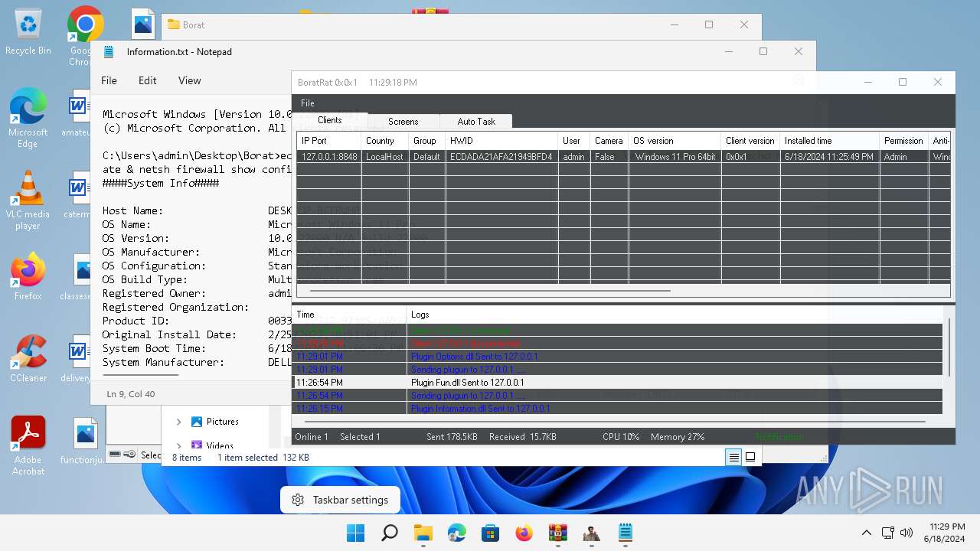
Task: Select client row 127.0.0.1:8848
Action: click(x=624, y=157)
